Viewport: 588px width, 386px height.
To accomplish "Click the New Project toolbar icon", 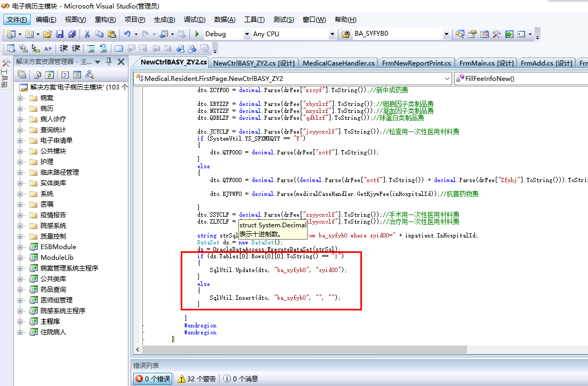I will point(11,34).
